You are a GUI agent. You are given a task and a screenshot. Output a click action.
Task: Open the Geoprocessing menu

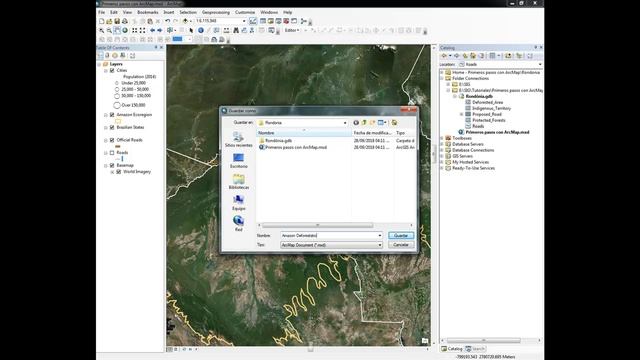tap(216, 13)
